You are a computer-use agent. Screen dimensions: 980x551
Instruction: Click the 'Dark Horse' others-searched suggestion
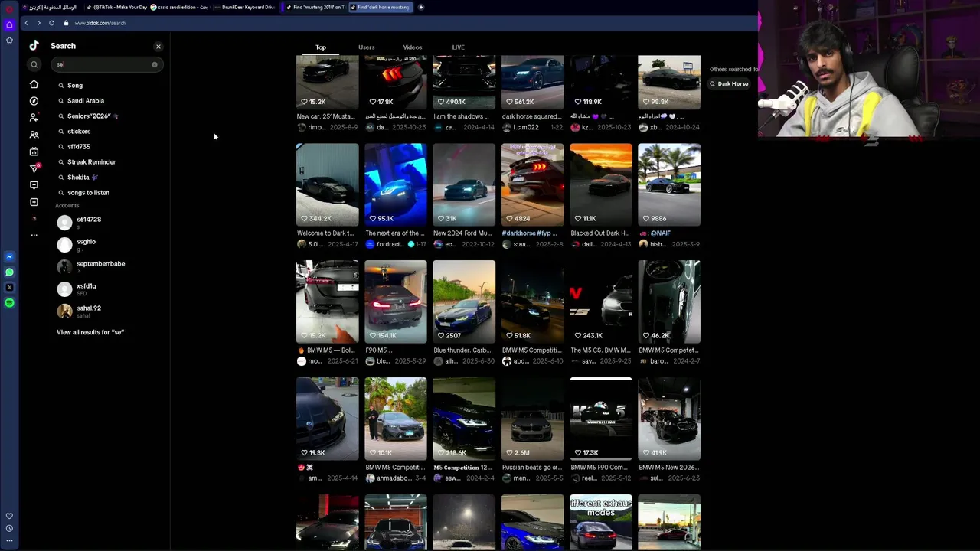728,83
